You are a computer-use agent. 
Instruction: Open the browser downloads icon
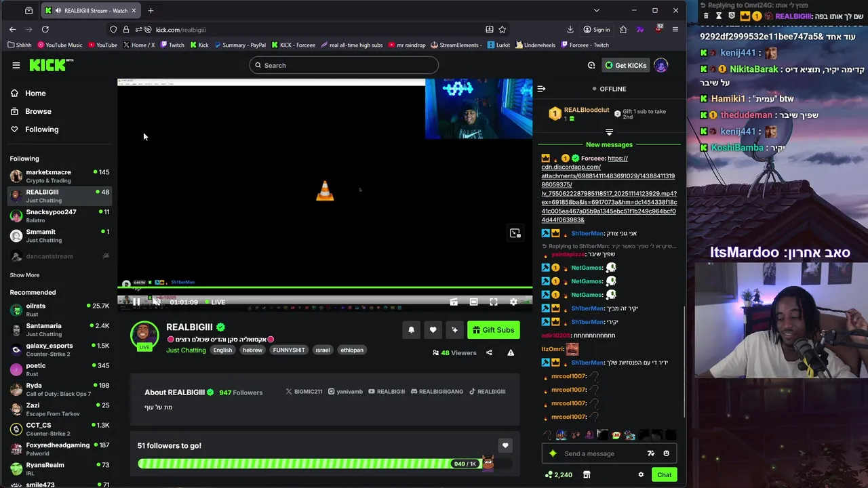point(570,29)
